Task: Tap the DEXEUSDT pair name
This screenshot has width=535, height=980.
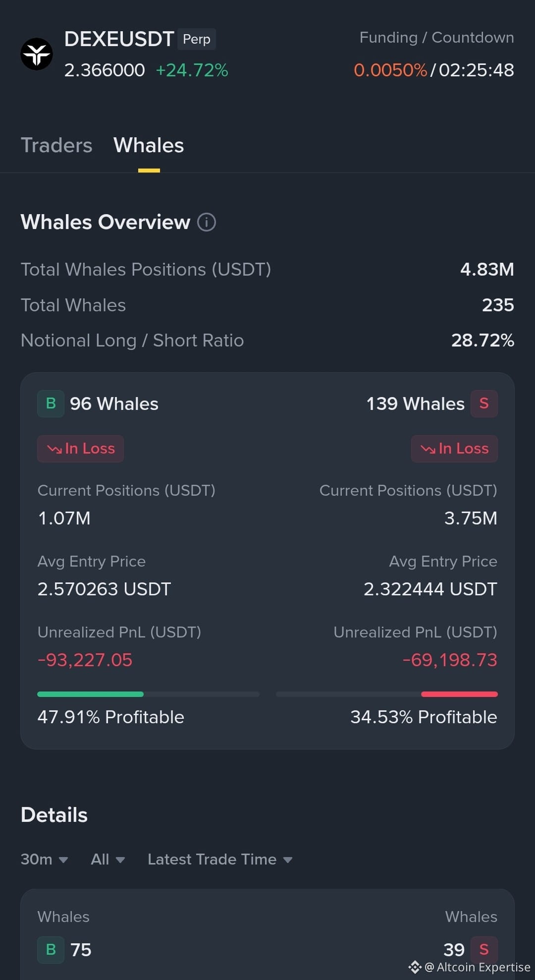Action: pos(119,39)
